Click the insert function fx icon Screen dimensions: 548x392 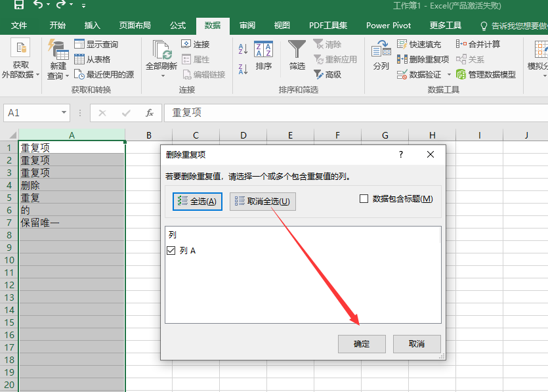(x=150, y=113)
